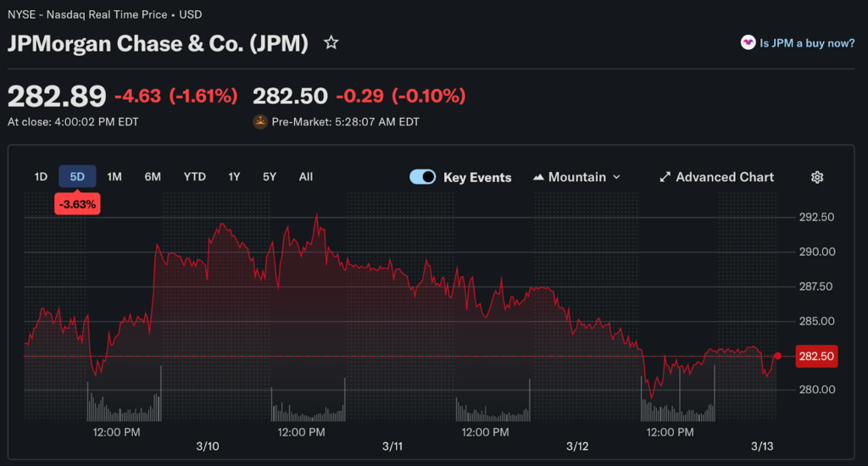This screenshot has height=466, width=868.
Task: Click the Advanced Chart expand arrows icon
Action: pyautogui.click(x=665, y=177)
